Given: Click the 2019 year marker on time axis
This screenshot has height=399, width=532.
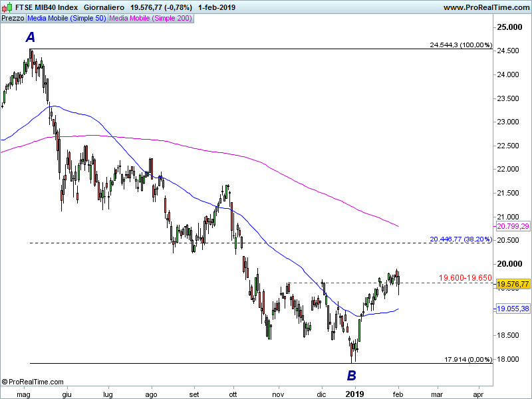Looking at the screenshot, I should 354,394.
